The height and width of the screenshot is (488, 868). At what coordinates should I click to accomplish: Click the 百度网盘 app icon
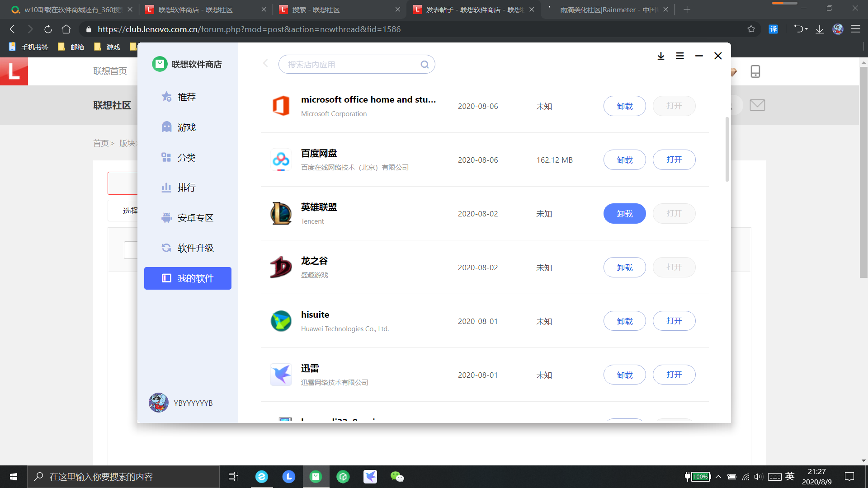[x=281, y=160]
